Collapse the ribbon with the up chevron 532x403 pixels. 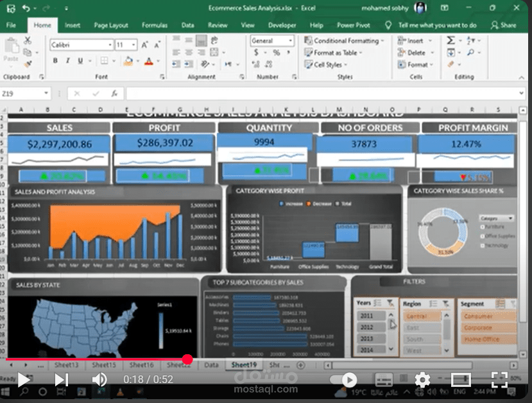coord(521,78)
